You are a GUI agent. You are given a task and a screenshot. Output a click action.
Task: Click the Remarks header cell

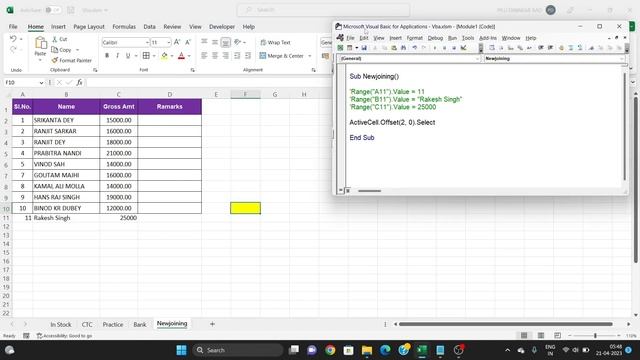(x=169, y=107)
